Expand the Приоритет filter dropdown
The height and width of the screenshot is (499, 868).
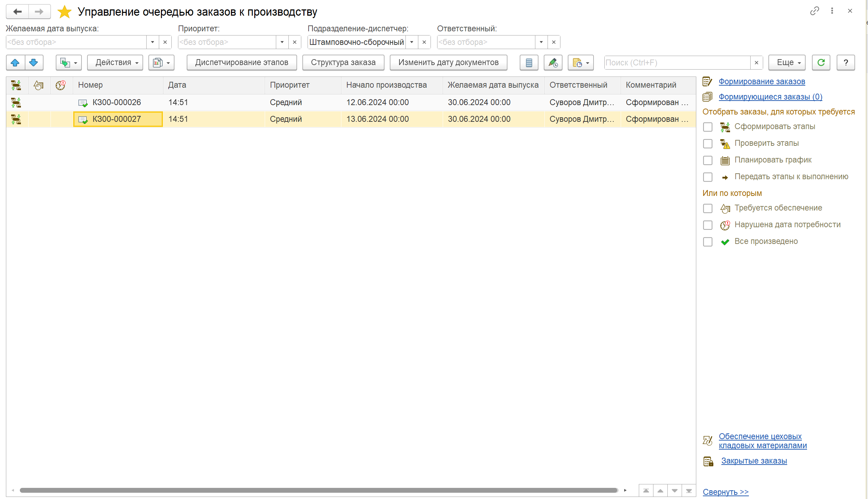coord(282,42)
